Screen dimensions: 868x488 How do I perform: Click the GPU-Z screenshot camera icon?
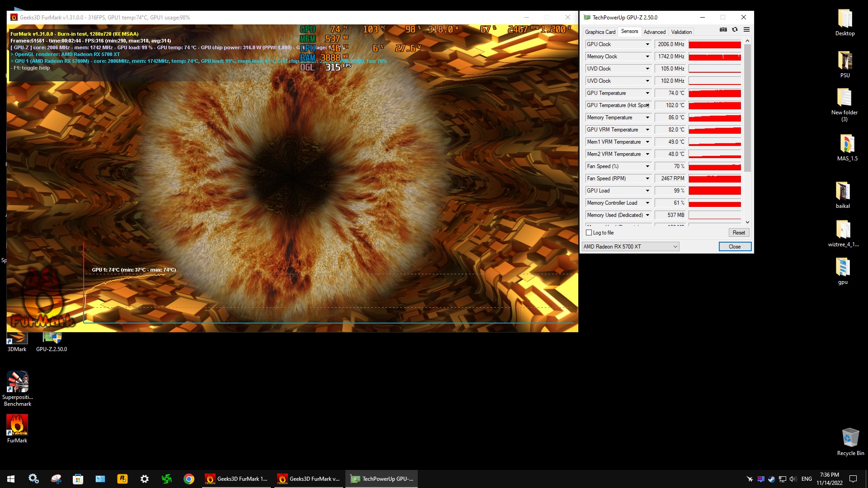[723, 29]
